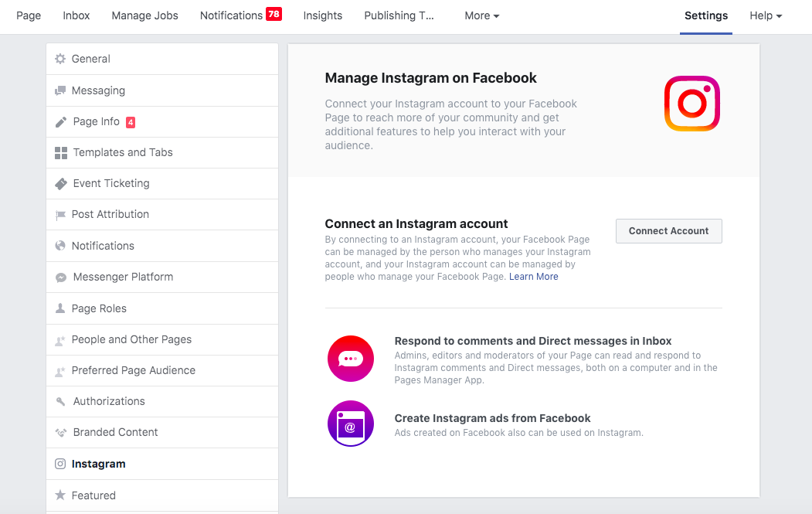Screen dimensions: 812x514
Task: Open Templates and Tabs settings
Action: [162, 153]
